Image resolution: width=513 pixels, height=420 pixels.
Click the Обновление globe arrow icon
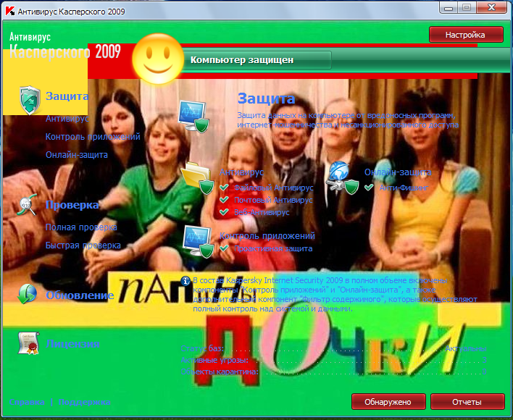(27, 294)
